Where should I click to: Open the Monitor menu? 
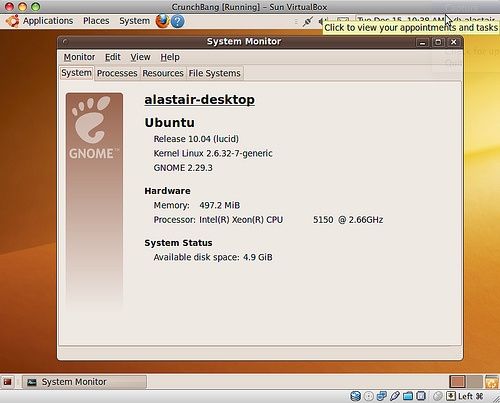click(79, 57)
